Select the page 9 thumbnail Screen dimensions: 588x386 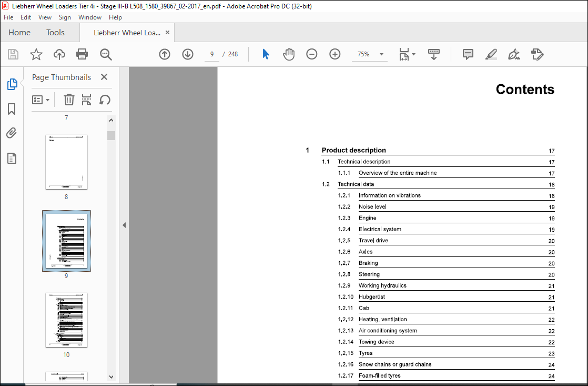[66, 241]
